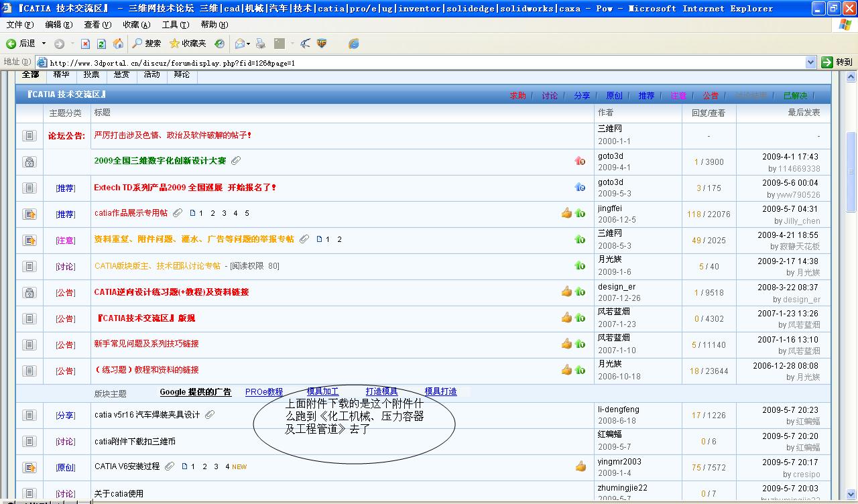The height and width of the screenshot is (504, 858).
Task: Sort by 回复/查看 column header
Action: (x=709, y=113)
